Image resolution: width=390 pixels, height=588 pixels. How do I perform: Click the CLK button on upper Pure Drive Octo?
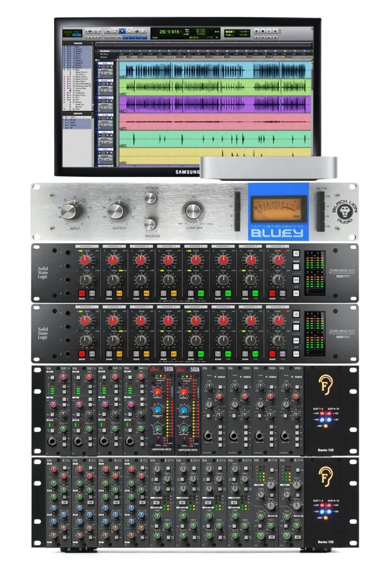pyautogui.click(x=296, y=293)
